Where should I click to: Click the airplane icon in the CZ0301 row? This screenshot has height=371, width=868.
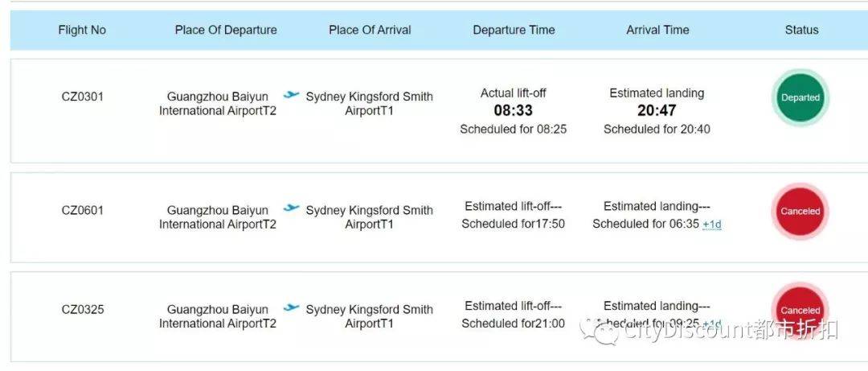[291, 95]
